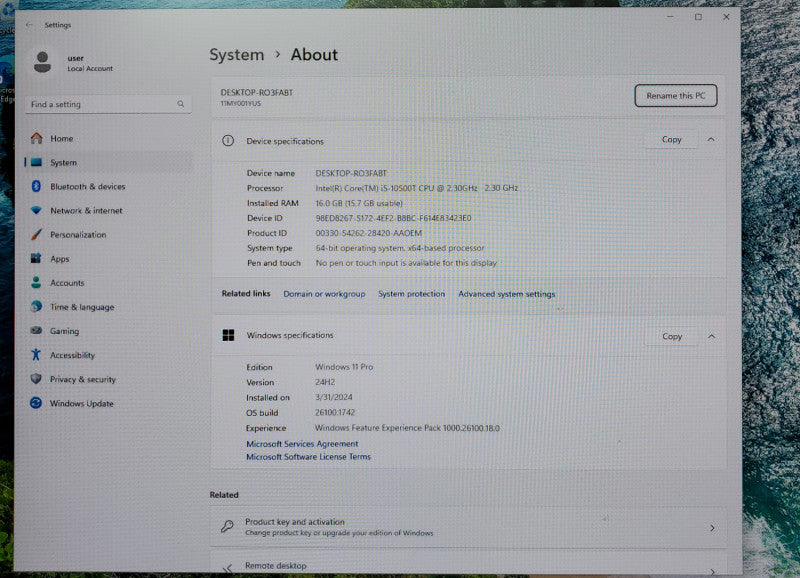Click the processor value i5-10500T text
Image resolution: width=800 pixels, height=578 pixels.
click(416, 188)
